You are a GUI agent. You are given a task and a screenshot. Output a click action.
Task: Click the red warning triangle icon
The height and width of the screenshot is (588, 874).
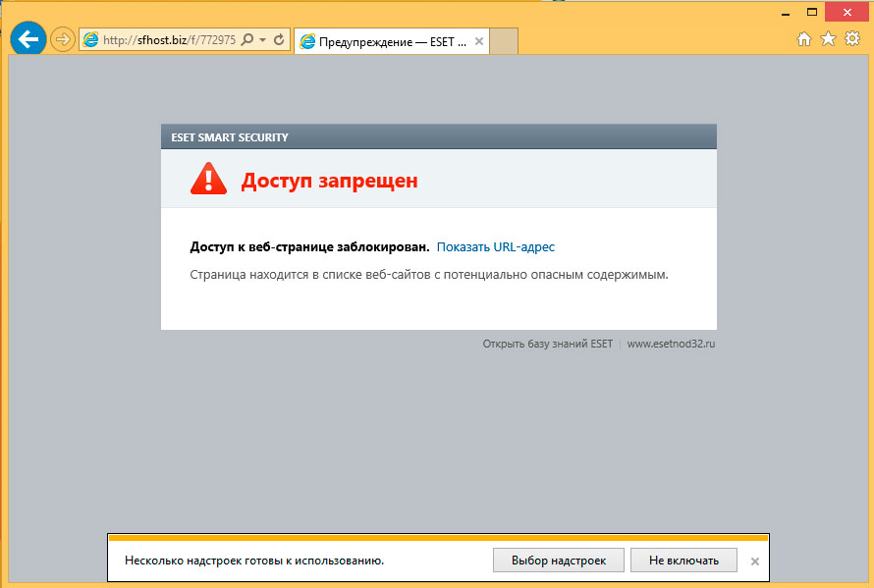pyautogui.click(x=208, y=179)
